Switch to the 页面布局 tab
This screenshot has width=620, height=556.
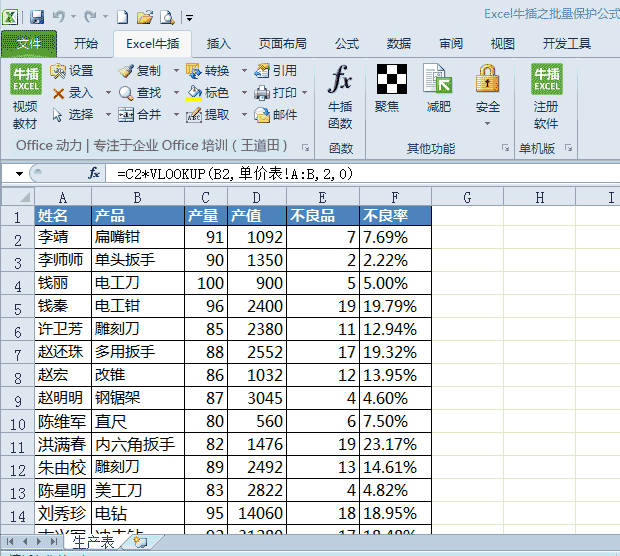(283, 43)
